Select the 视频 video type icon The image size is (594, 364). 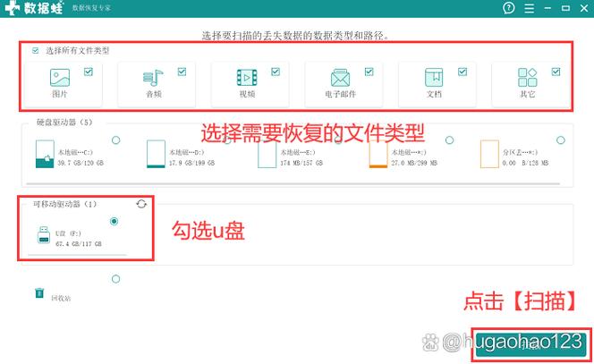(247, 78)
